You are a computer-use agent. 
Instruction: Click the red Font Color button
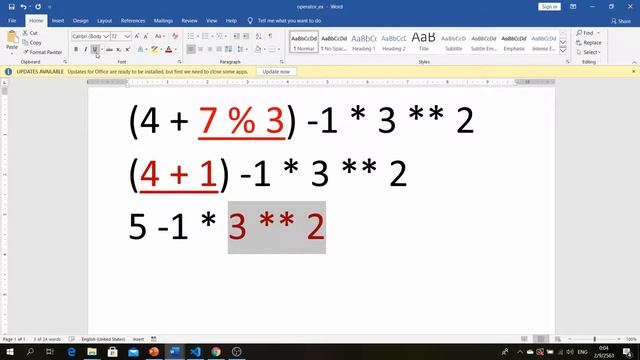click(x=169, y=49)
